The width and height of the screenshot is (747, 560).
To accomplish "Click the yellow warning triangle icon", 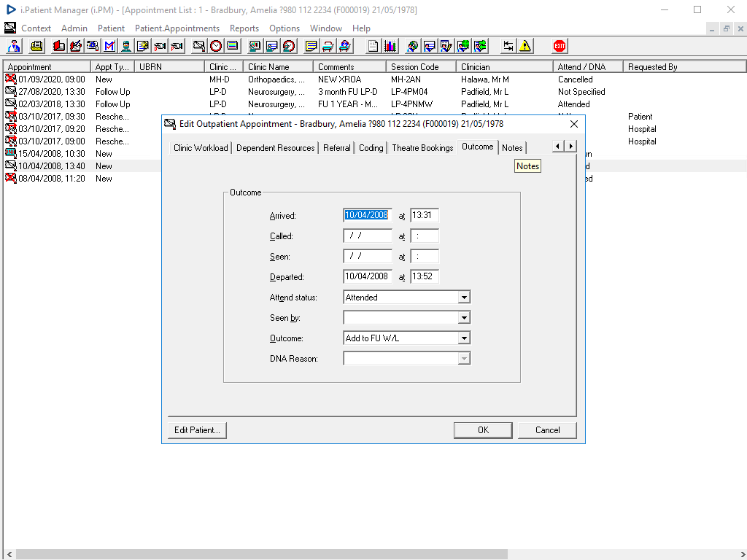I will click(525, 46).
